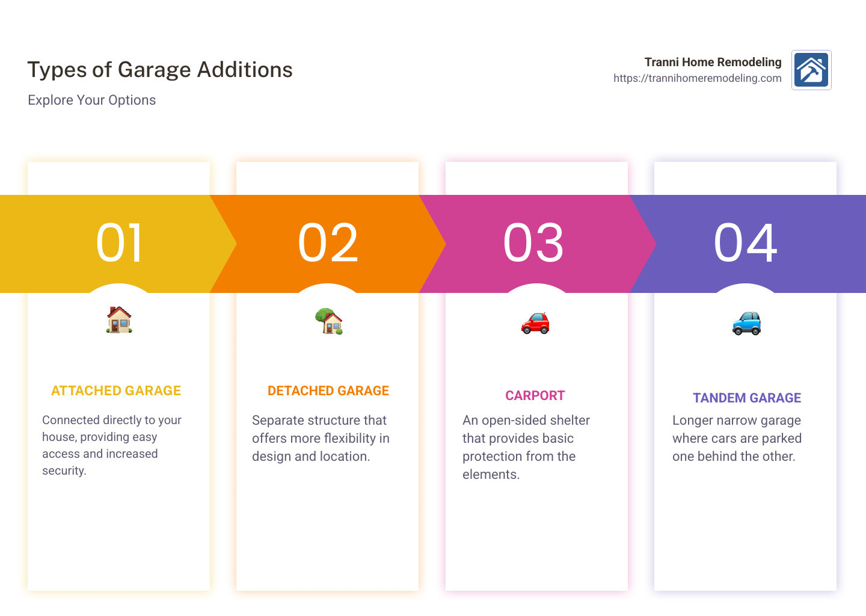Click the 'Longer narrow garage' description
The width and height of the screenshot is (866, 616).
[x=737, y=439]
